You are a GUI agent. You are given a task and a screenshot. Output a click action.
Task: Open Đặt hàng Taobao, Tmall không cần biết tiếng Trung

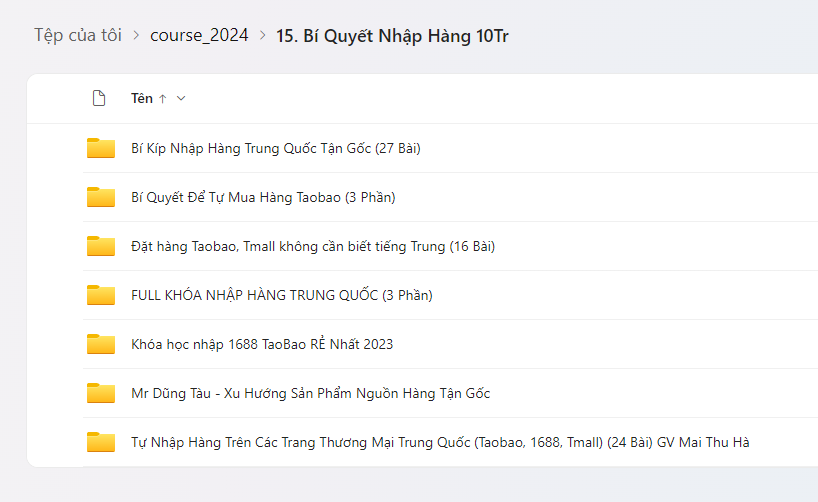(x=313, y=247)
